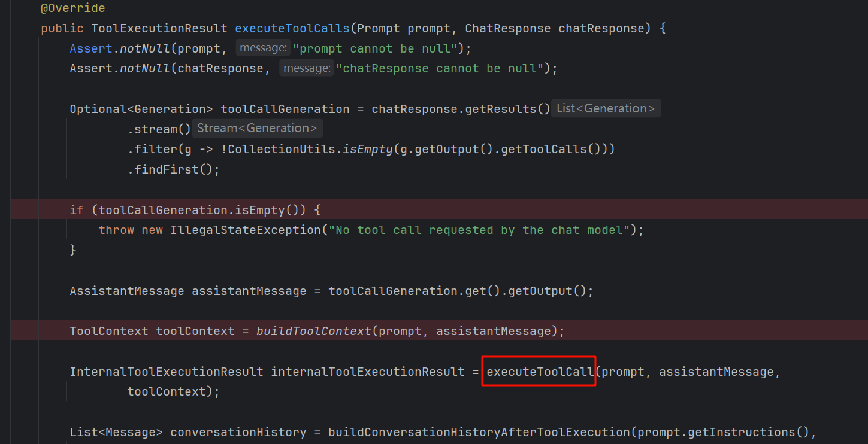Image resolution: width=868 pixels, height=444 pixels.
Task: Click the isEmpty static method call
Action: (x=368, y=149)
